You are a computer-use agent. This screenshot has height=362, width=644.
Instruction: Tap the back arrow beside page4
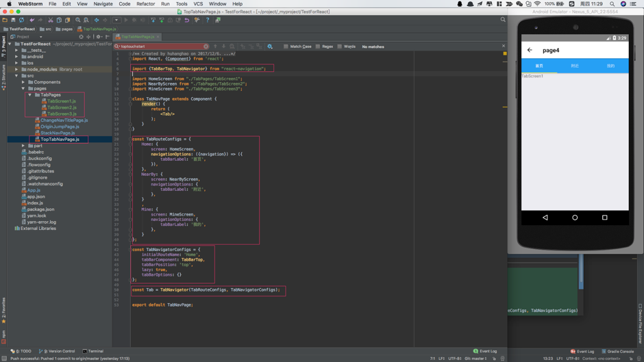[530, 50]
